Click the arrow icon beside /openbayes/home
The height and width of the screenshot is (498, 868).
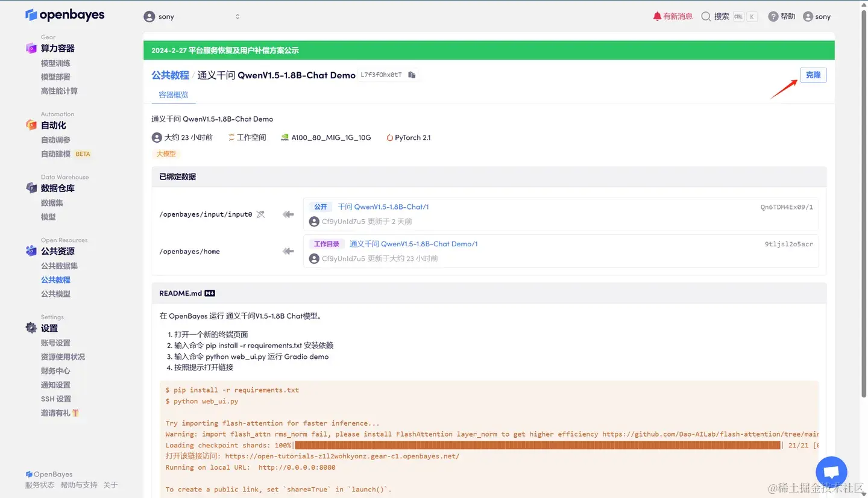288,251
